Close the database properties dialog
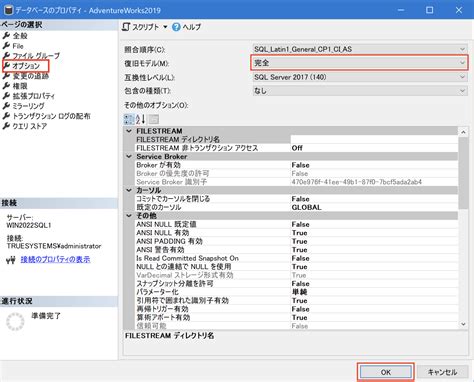 click(x=459, y=10)
